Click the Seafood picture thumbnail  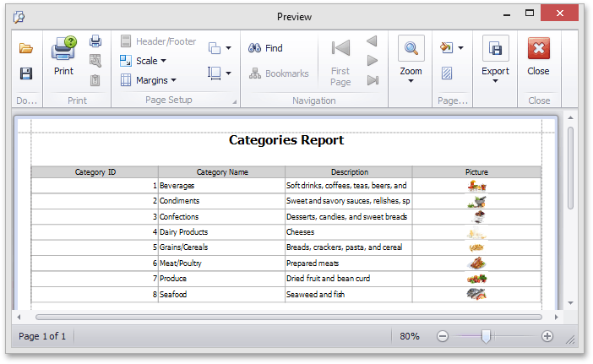(x=476, y=294)
